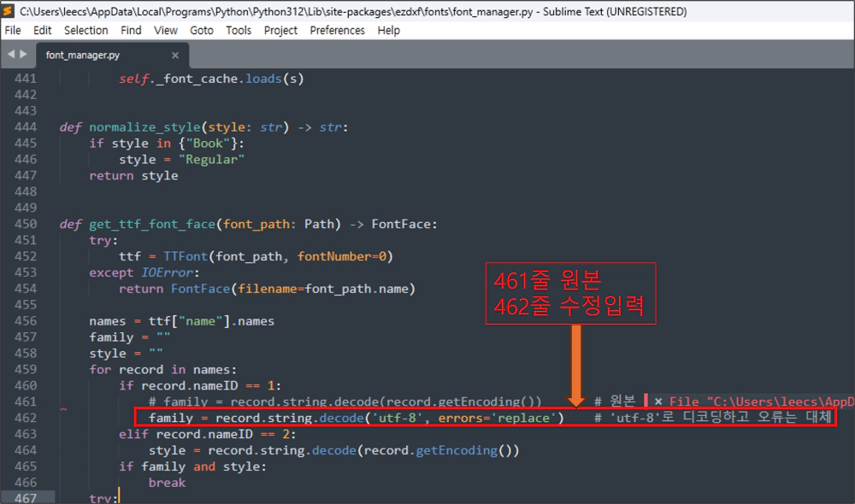
Task: Click 'fontNumber=0' on line 452
Action: click(342, 256)
